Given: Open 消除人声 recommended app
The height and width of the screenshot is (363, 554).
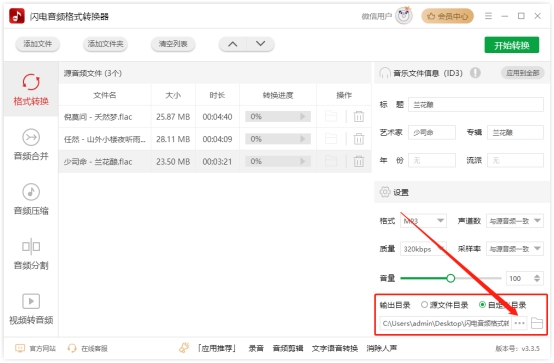Looking at the screenshot, I should tap(382, 349).
